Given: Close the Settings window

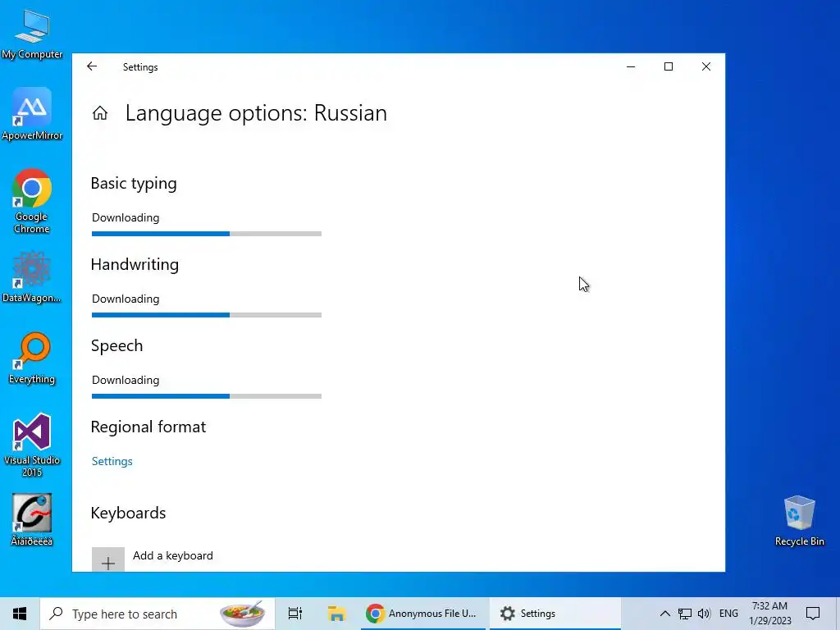Looking at the screenshot, I should (706, 66).
